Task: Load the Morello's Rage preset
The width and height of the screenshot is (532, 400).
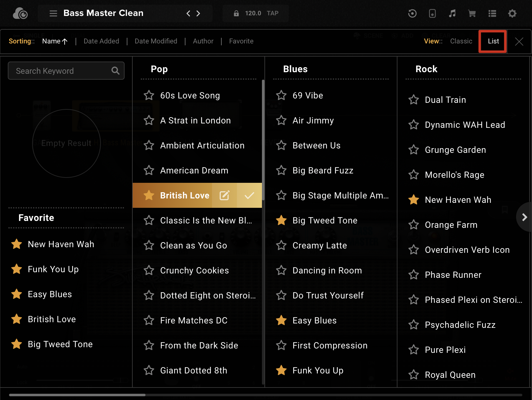Action: (455, 175)
